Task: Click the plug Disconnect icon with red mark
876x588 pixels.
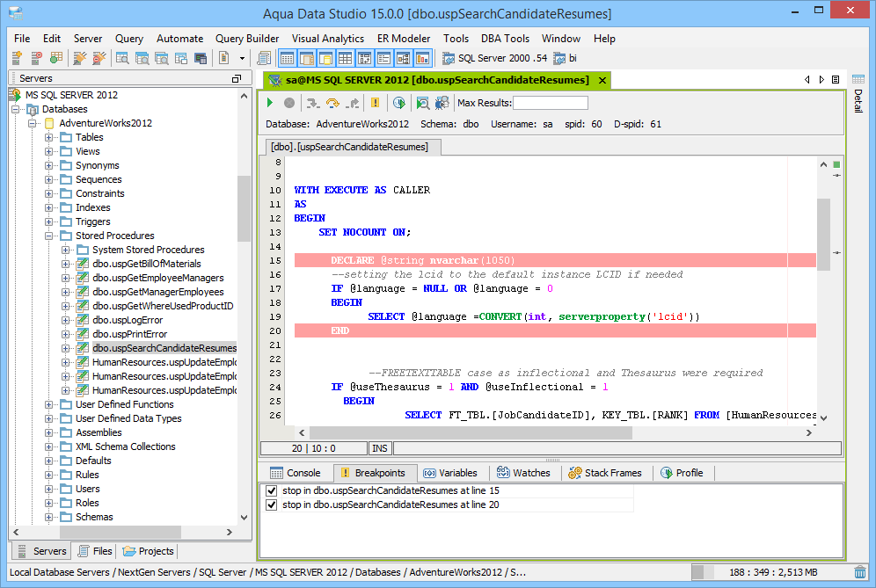Action: pyautogui.click(x=99, y=57)
